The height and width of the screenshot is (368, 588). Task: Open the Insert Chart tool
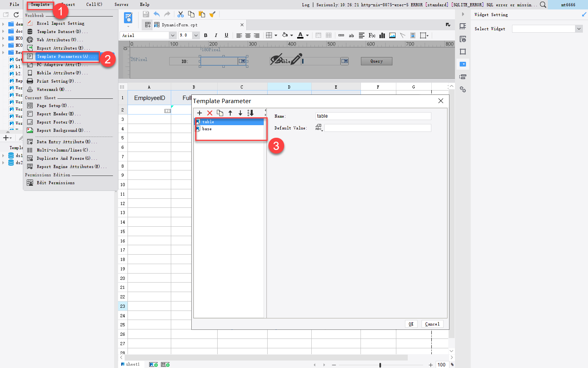tap(382, 35)
